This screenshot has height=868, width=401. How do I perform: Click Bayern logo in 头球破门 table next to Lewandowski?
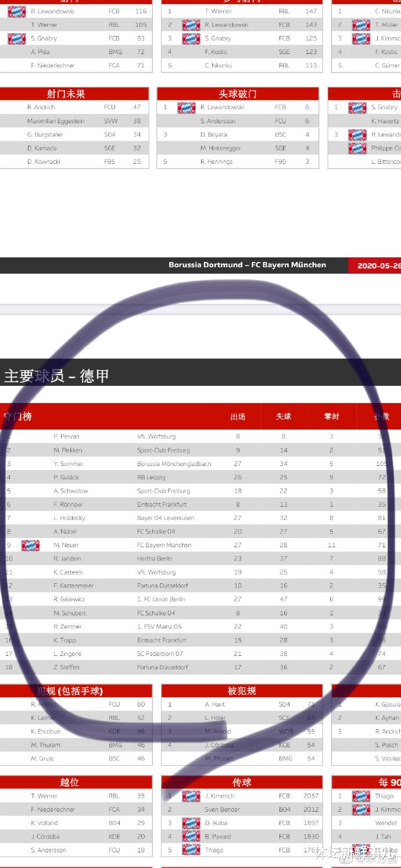point(187,107)
